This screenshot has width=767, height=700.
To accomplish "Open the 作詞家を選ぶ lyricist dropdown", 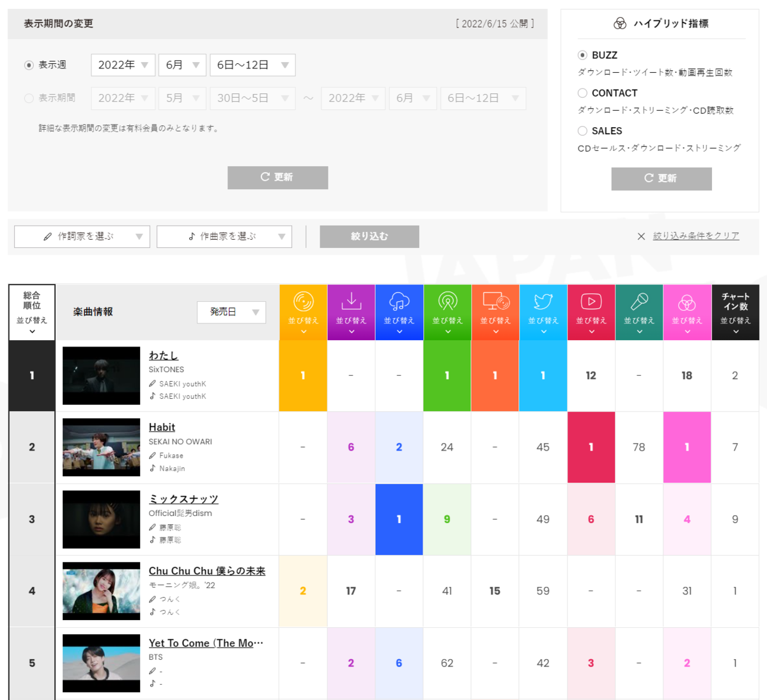I will coord(82,237).
